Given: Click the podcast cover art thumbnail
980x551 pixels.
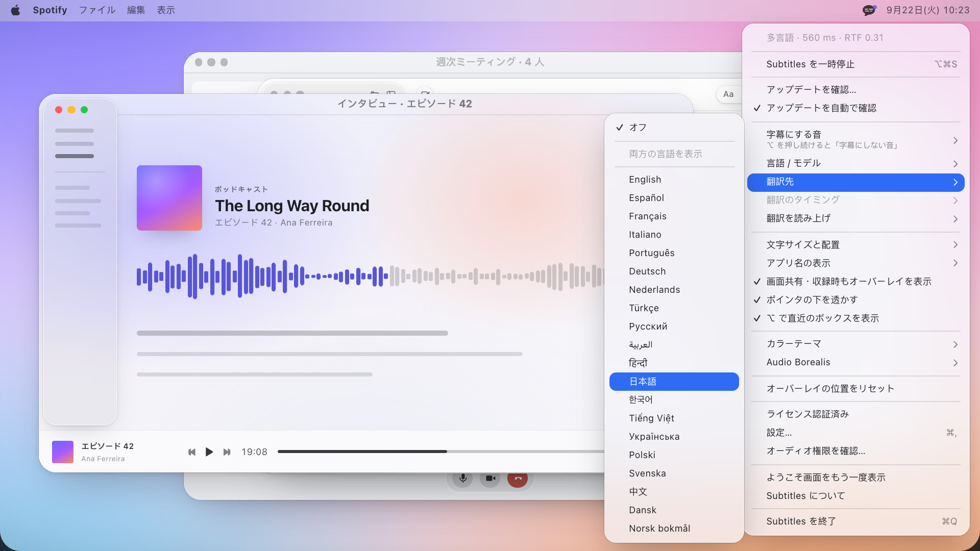Looking at the screenshot, I should click(169, 198).
